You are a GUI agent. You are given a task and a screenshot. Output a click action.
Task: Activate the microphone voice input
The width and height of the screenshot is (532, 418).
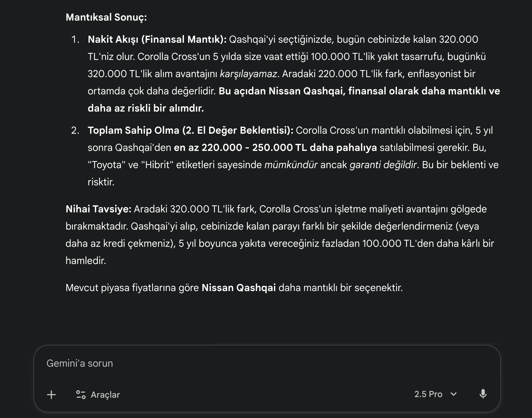483,394
